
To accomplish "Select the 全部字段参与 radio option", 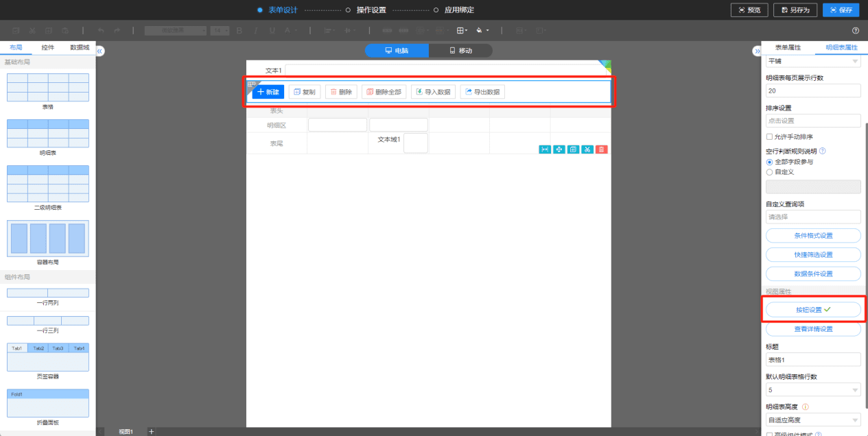I will [769, 162].
